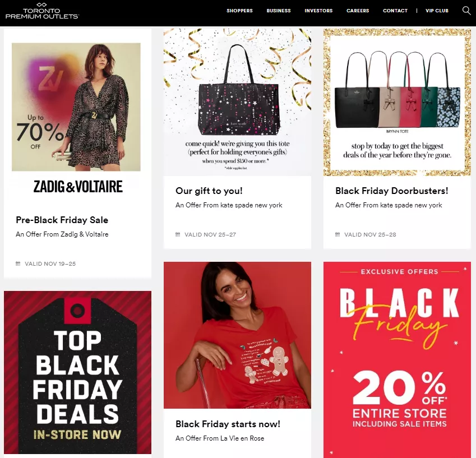This screenshot has height=458, width=476.
Task: Click calendar icon beside Valid Nov 25–27
Action: coord(178,234)
